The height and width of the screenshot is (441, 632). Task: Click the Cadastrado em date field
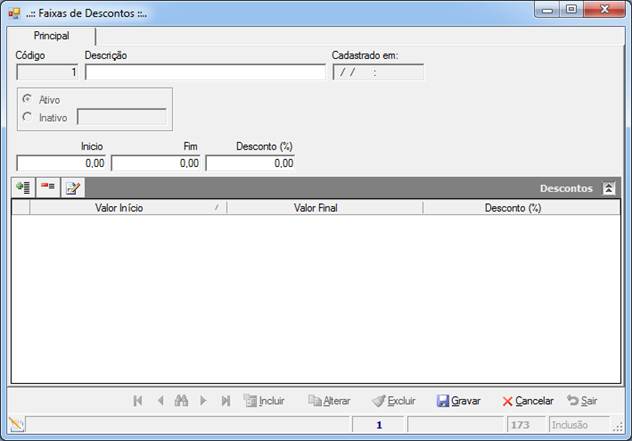coord(378,72)
